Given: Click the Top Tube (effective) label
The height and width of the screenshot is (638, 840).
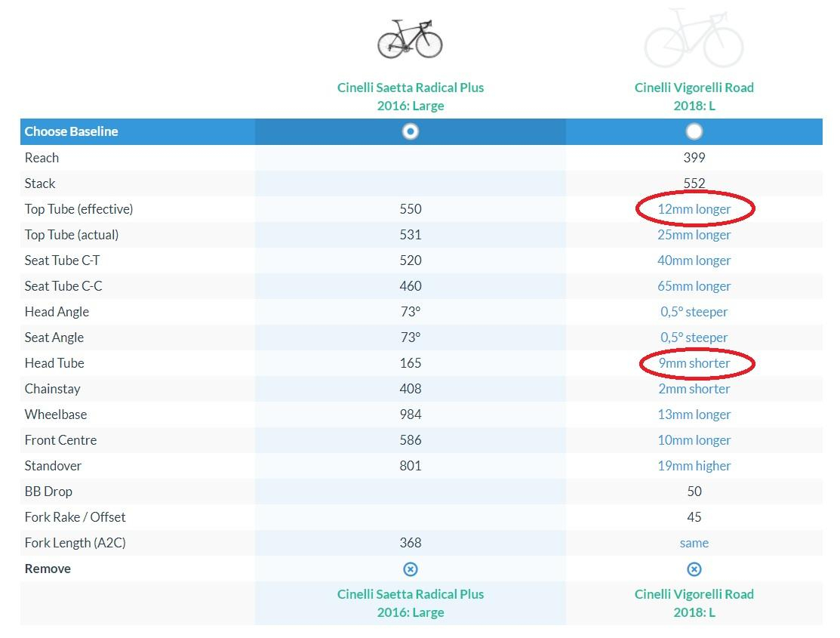Looking at the screenshot, I should click(x=78, y=209).
